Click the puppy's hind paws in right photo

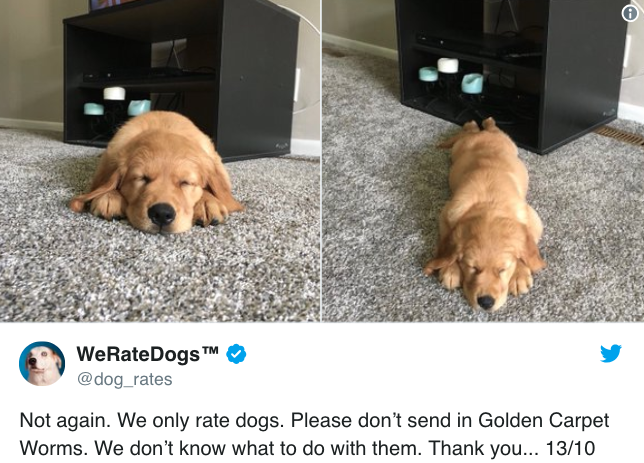tap(479, 125)
